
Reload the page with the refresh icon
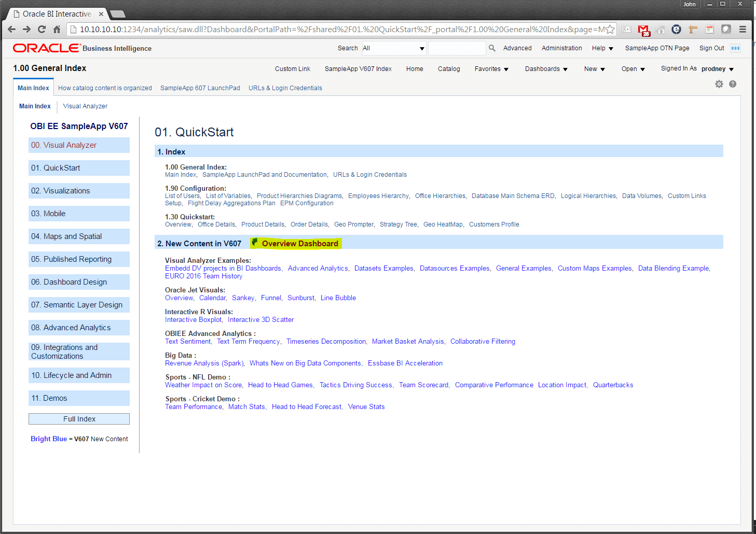(x=42, y=29)
